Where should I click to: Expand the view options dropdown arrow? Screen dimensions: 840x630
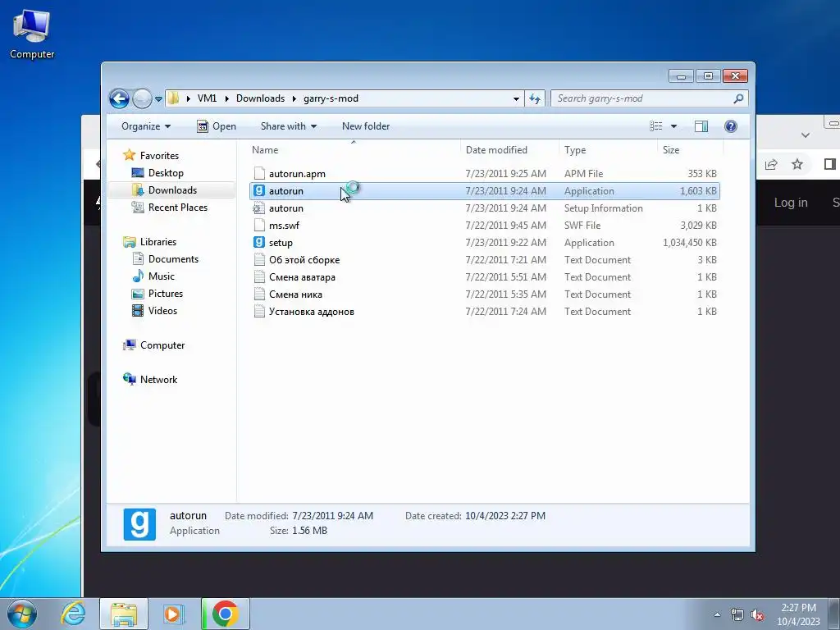(674, 126)
